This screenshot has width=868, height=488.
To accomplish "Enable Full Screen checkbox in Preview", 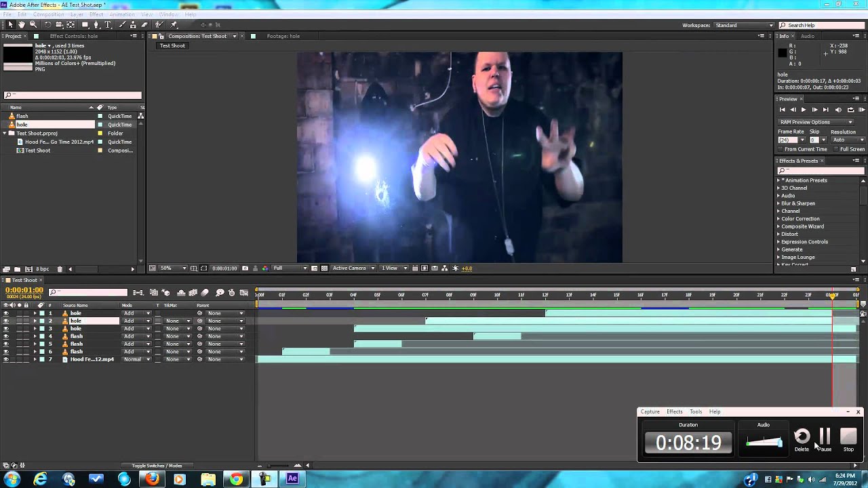I will (x=836, y=149).
